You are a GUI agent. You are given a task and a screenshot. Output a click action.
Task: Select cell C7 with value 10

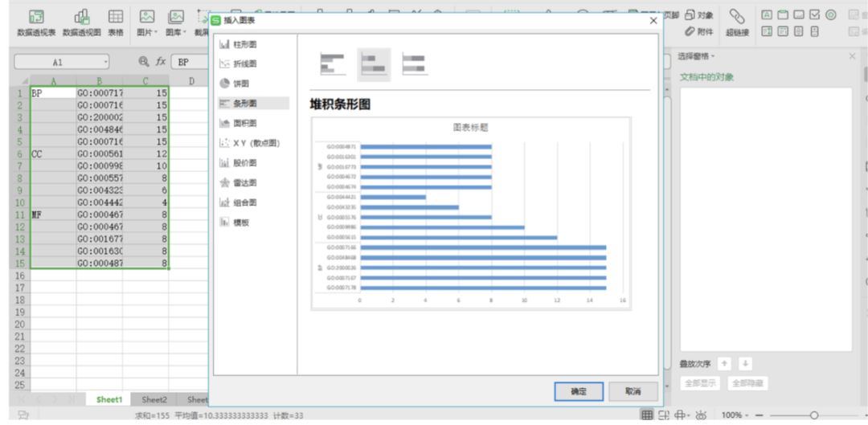point(145,166)
